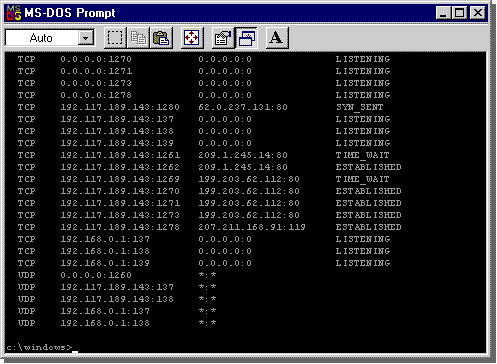Click local address 192.117.189.143:1271

(x=120, y=203)
